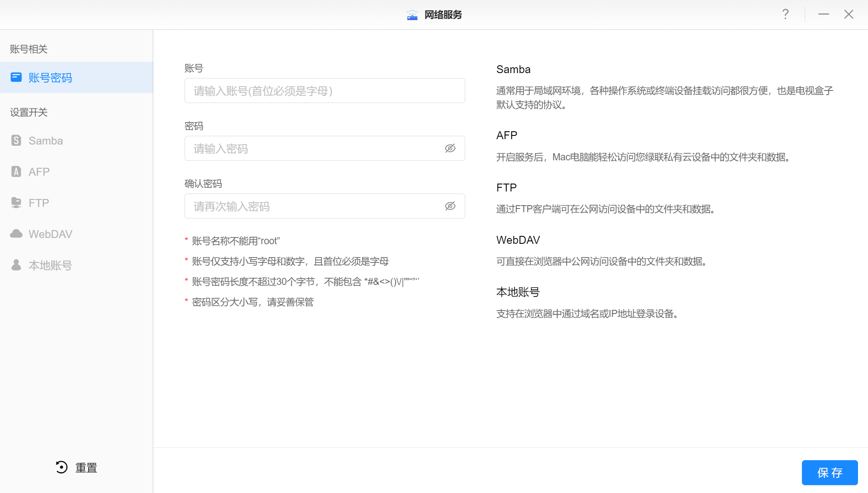
Task: Click the local account person icon
Action: tap(16, 265)
